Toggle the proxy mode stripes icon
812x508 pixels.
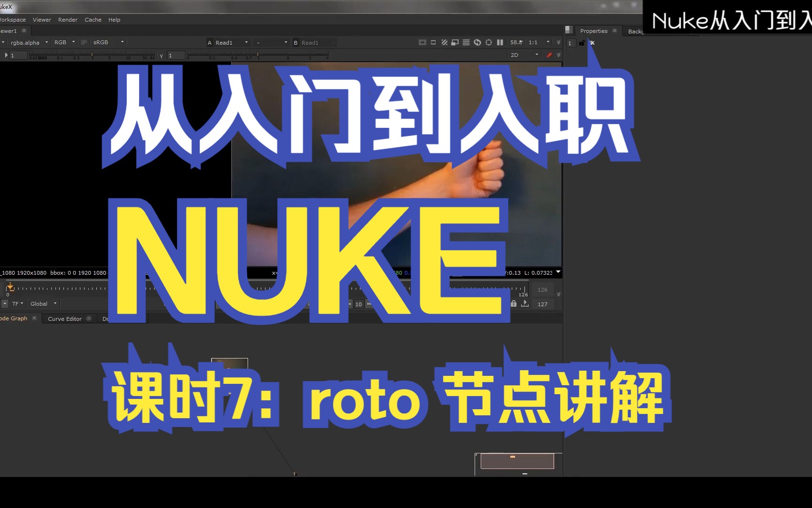coord(444,42)
